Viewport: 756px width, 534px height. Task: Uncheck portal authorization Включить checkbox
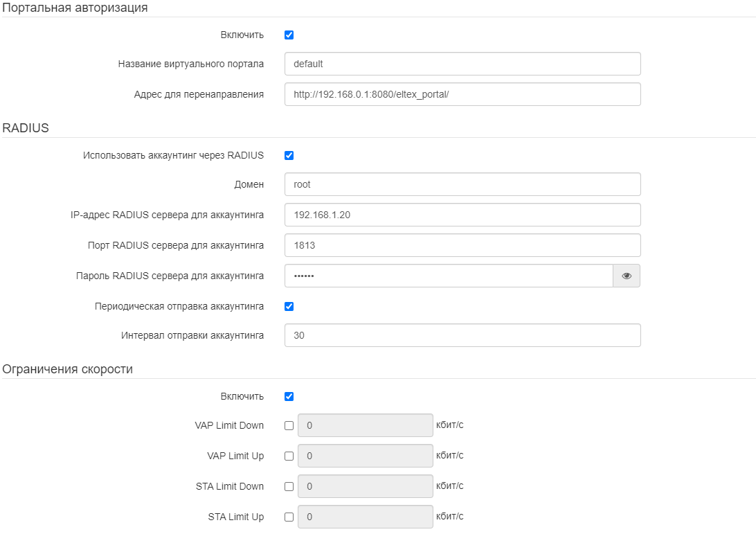(x=289, y=35)
